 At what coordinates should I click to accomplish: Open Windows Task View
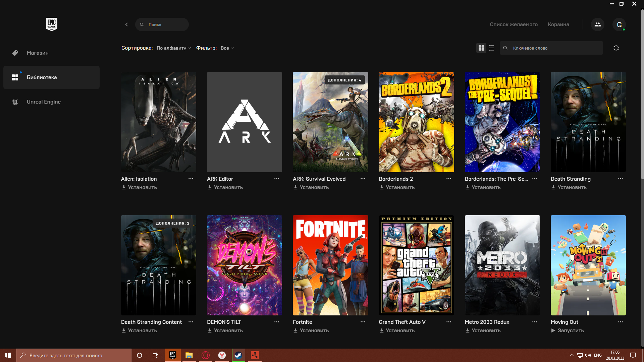[155, 355]
